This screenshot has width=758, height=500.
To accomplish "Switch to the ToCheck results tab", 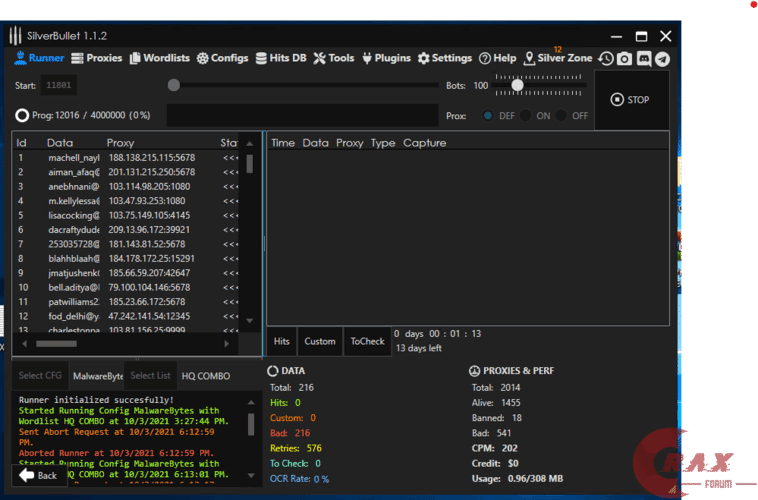I will (x=367, y=341).
